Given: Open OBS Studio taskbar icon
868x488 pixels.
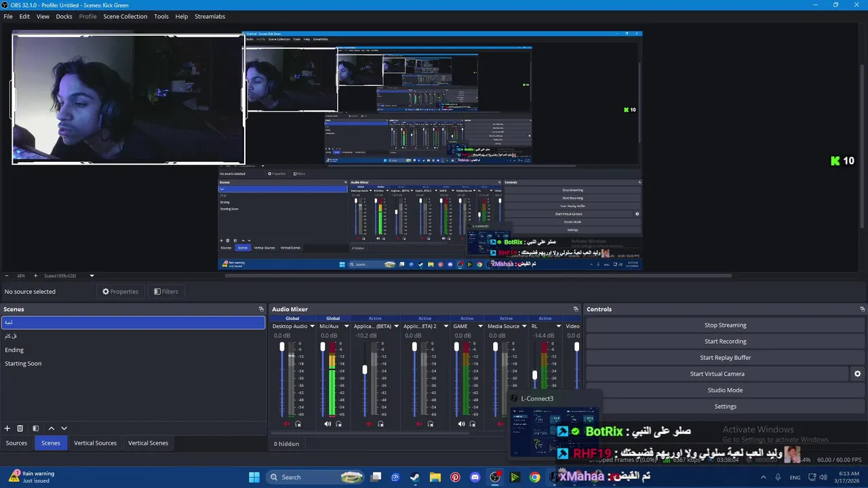Looking at the screenshot, I should 495,477.
